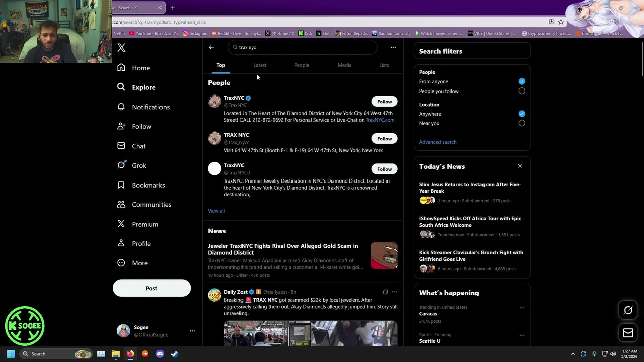Open the account switcher dots beside Sogee
Viewport: 644px width, 362px height.
(192, 331)
